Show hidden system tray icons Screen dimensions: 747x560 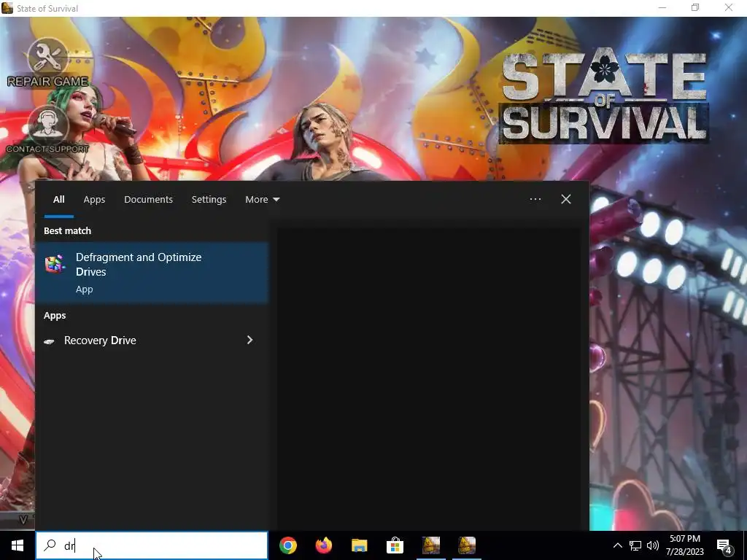point(617,545)
